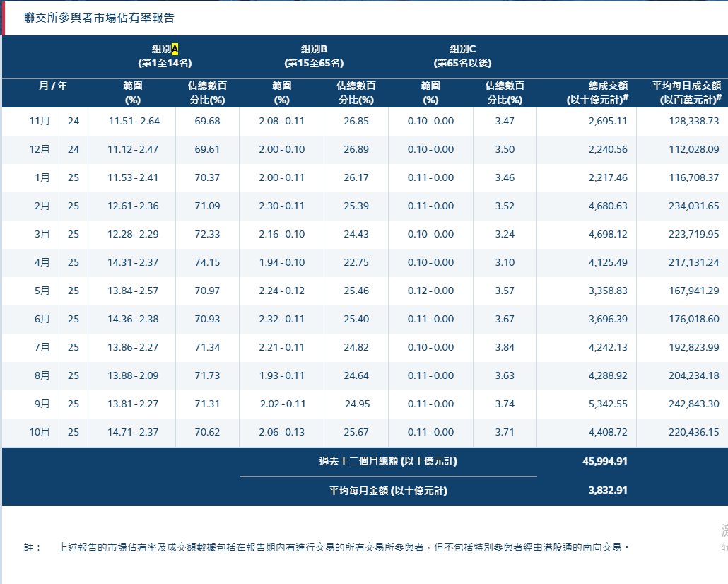The image size is (728, 584).
Task: Select the 5,342.55 turnover value
Action: [607, 404]
